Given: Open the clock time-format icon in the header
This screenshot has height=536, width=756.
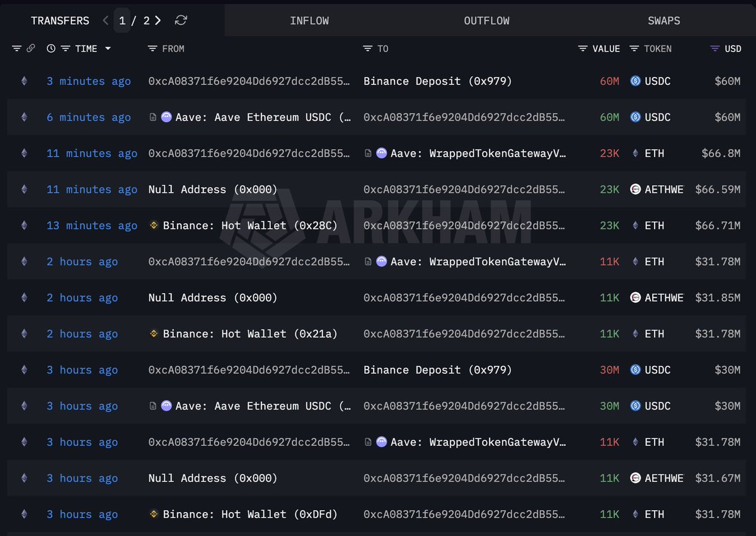Looking at the screenshot, I should coord(50,48).
